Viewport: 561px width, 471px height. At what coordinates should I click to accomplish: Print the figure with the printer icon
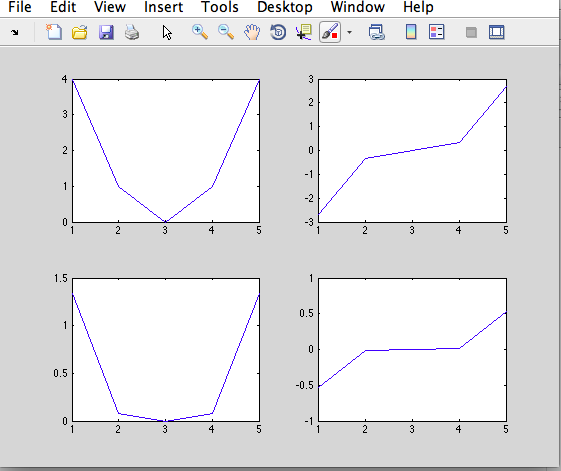(132, 32)
